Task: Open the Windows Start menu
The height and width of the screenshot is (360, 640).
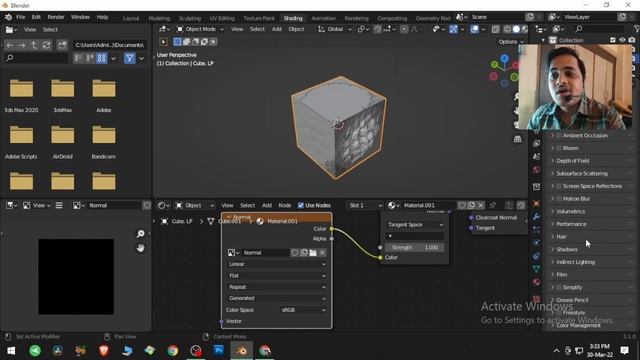Action: (11, 351)
